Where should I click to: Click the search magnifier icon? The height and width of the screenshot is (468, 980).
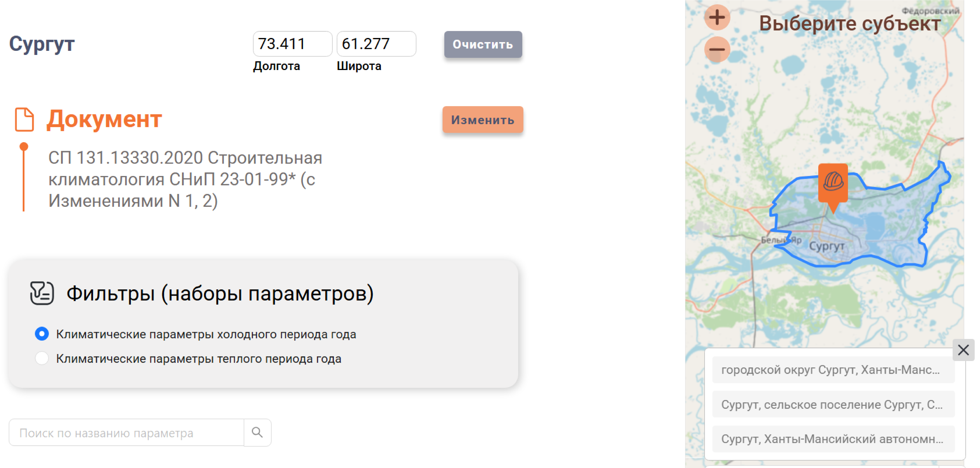point(257,432)
